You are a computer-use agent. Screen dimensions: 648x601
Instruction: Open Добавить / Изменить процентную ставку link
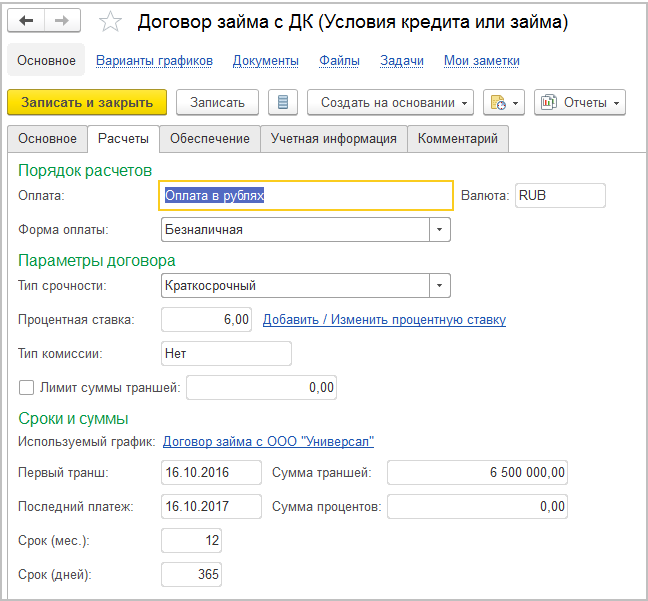(x=384, y=320)
